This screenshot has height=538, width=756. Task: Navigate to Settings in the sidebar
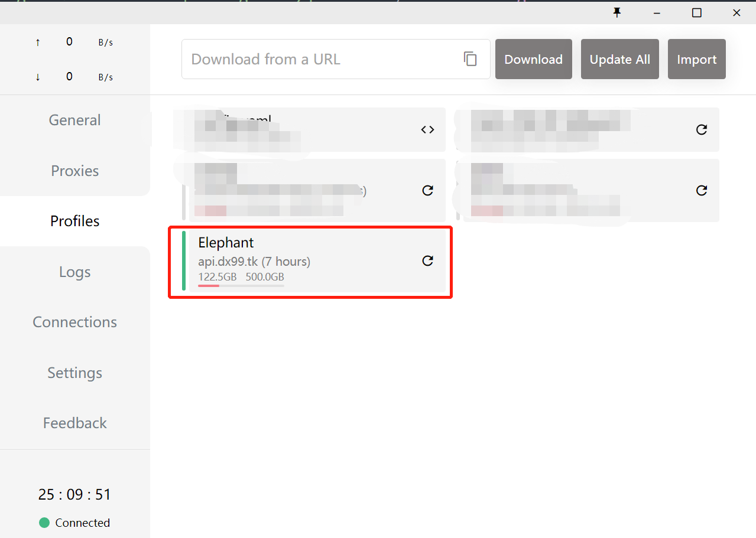(x=74, y=373)
